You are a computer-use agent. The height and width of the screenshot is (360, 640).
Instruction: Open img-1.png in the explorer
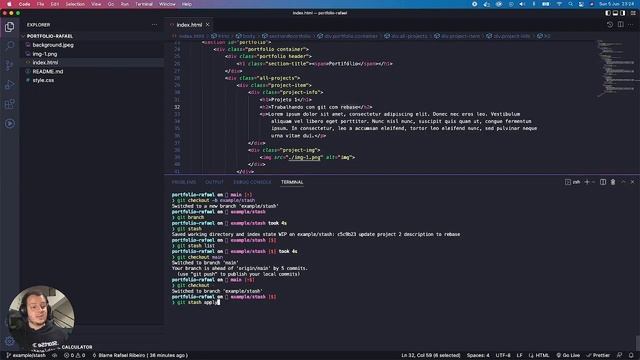(45, 54)
